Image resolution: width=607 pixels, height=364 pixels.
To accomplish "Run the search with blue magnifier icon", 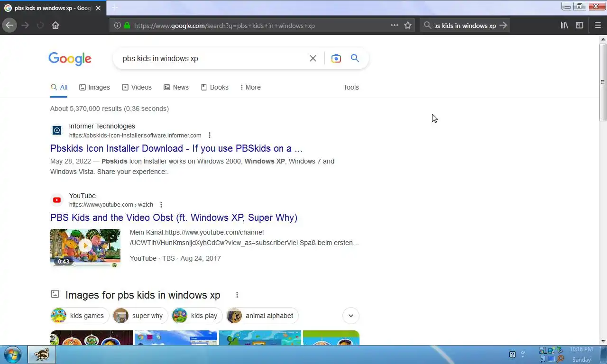I will pyautogui.click(x=355, y=58).
